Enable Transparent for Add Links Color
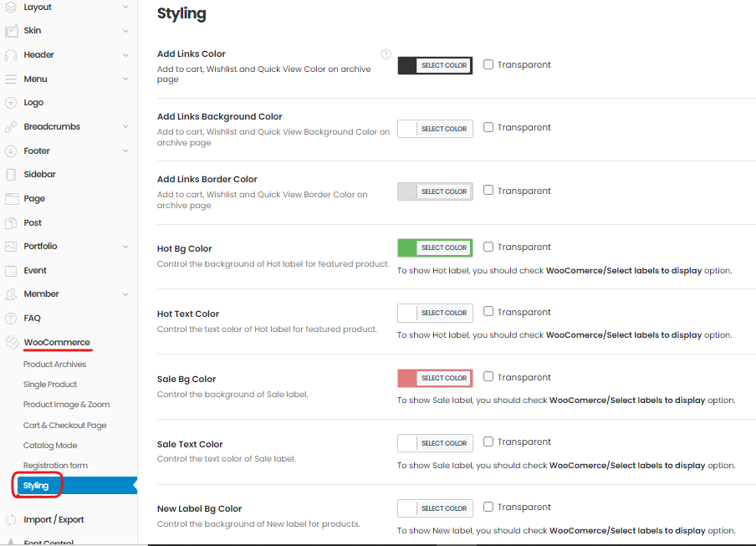Viewport: 756px width, 546px height. coord(488,64)
